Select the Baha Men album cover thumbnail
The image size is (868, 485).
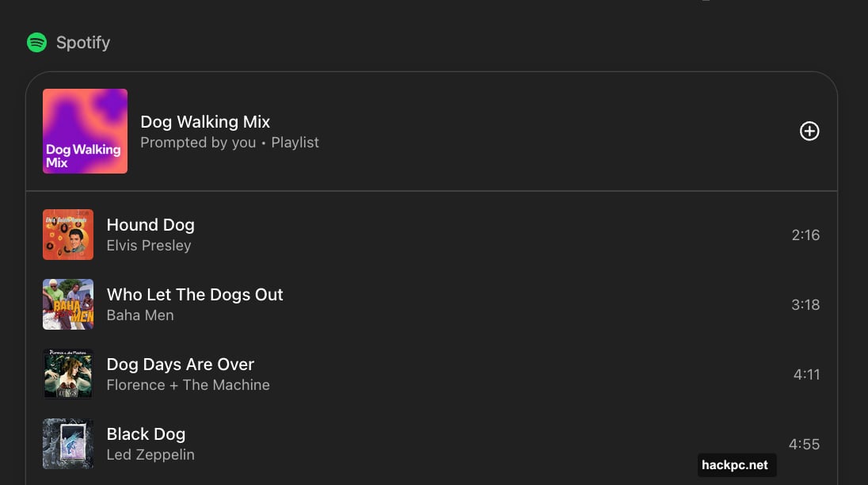pos(68,304)
